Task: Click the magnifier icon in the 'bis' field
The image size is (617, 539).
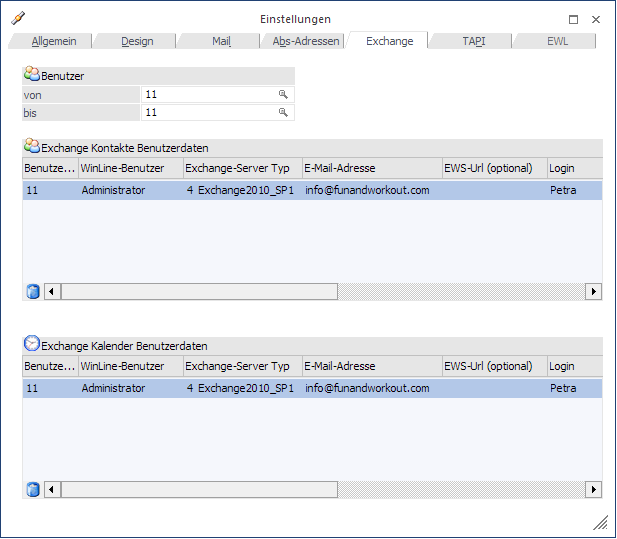Action: (x=283, y=113)
